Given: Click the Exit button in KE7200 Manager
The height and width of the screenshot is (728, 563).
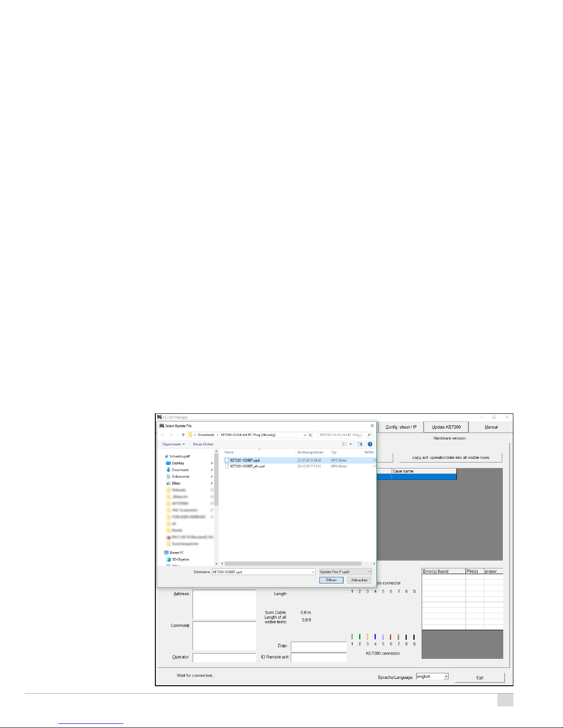Looking at the screenshot, I should coord(480,678).
